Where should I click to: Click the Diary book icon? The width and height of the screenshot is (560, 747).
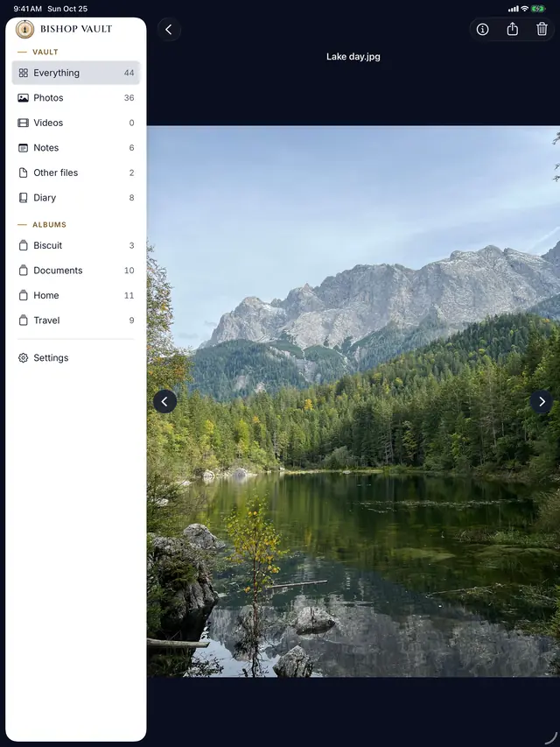click(23, 198)
